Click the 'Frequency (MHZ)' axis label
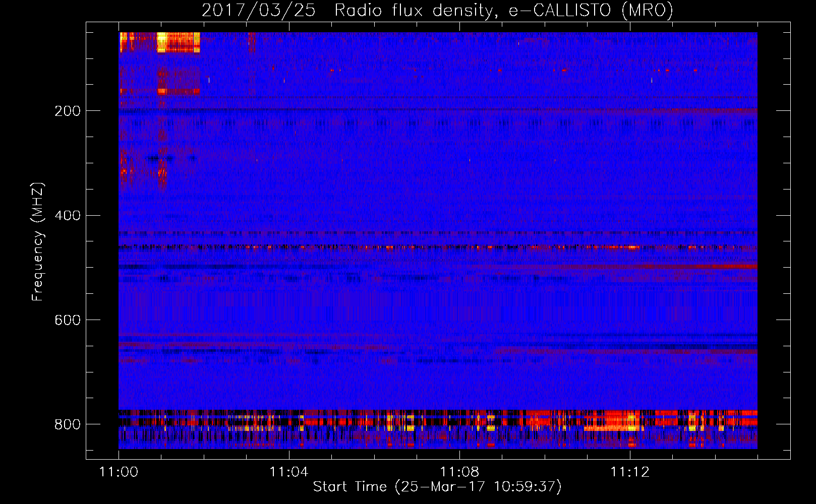 (37, 241)
